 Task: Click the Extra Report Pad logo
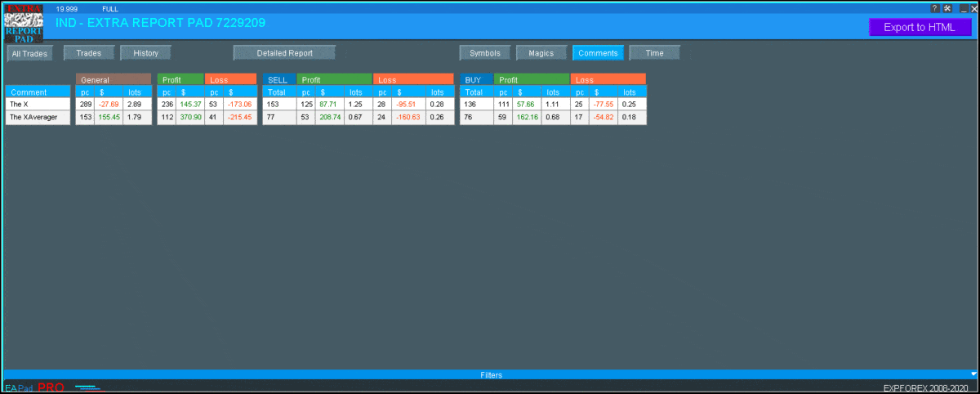coord(24,23)
